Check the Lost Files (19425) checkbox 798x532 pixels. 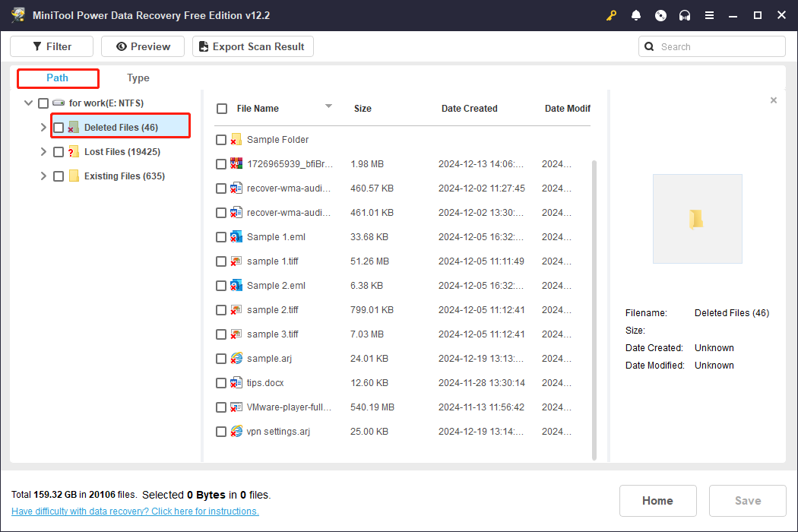[59, 152]
